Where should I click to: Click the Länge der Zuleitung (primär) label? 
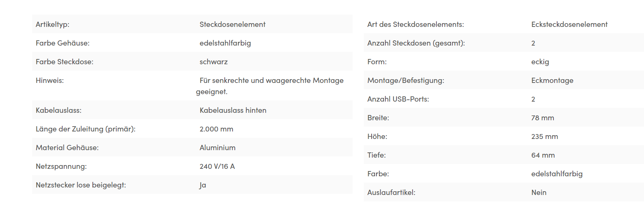85,129
